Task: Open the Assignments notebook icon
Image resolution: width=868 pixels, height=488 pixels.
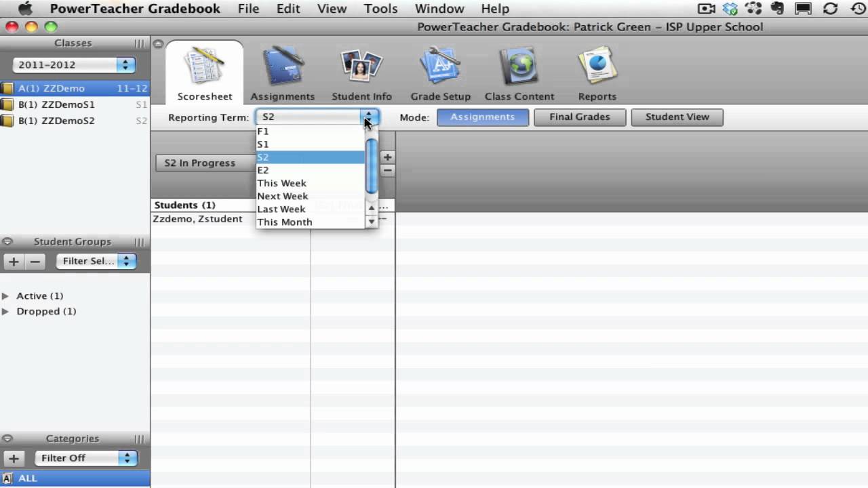Action: click(x=283, y=66)
